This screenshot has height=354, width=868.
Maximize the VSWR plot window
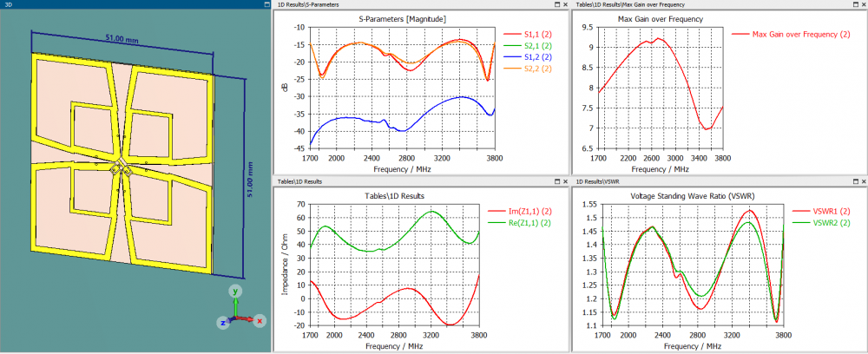[855, 180]
